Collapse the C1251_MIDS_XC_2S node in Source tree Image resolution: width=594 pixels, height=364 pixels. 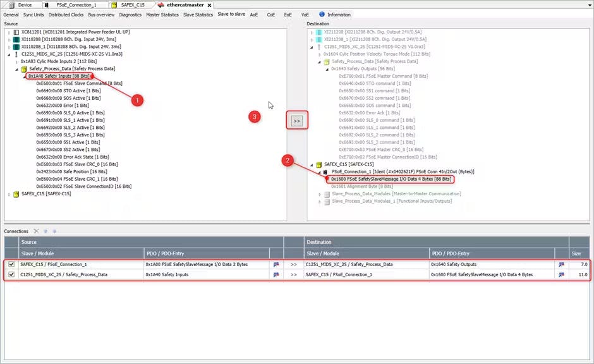pyautogui.click(x=9, y=54)
